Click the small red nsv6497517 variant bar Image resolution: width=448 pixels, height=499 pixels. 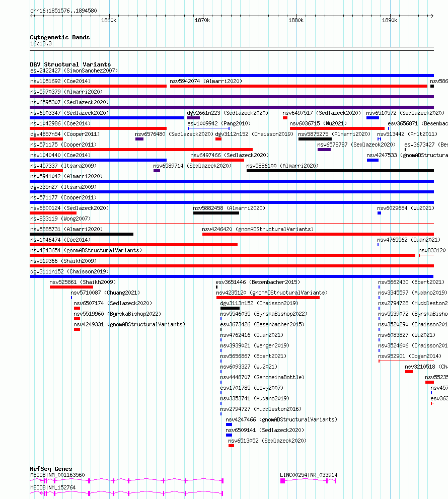[285, 118]
